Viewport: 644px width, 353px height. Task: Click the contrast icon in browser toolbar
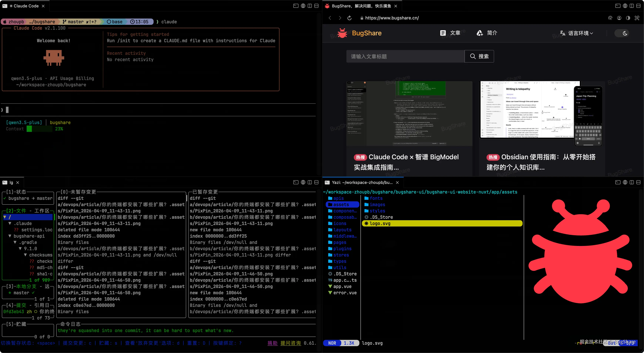click(x=628, y=18)
